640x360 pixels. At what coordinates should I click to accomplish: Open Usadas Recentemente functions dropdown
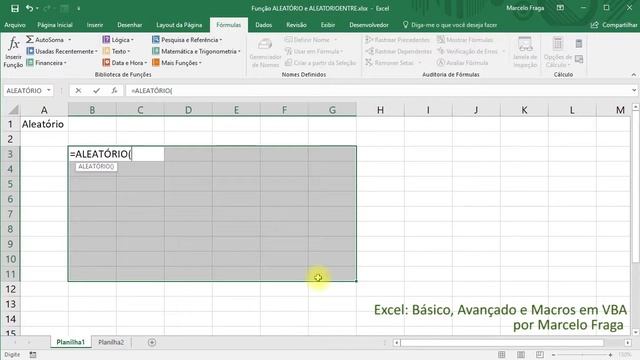pyautogui.click(x=62, y=51)
